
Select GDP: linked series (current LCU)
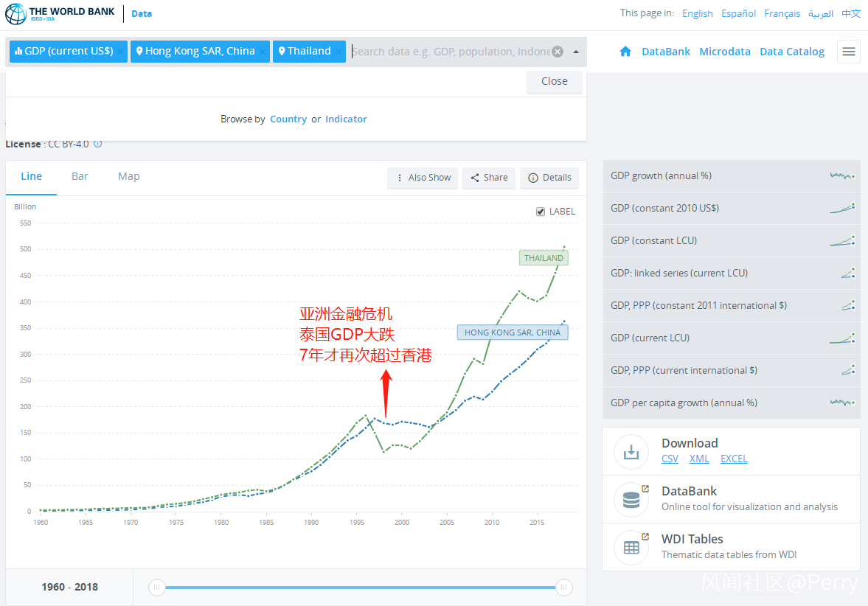pyautogui.click(x=732, y=273)
